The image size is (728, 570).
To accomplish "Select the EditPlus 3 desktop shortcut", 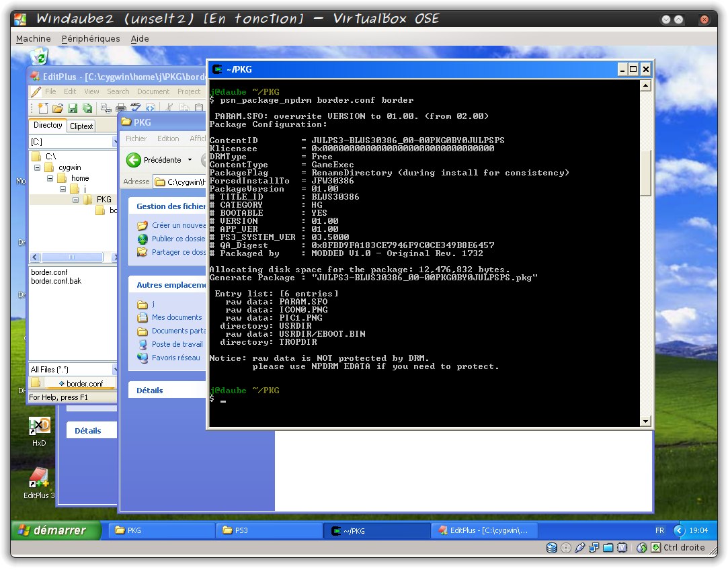I will tap(39, 484).
